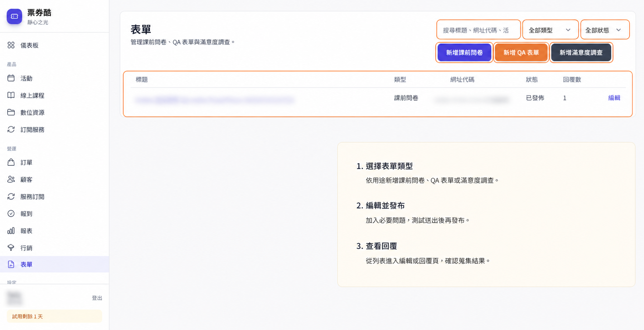Go to 顧客 page
Image resolution: width=644 pixels, height=330 pixels.
pos(54,179)
